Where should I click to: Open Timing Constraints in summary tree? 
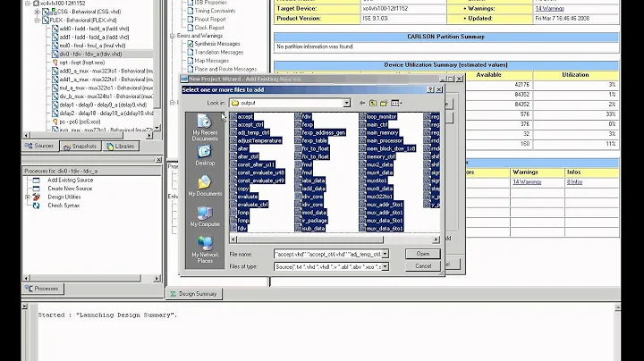click(215, 11)
